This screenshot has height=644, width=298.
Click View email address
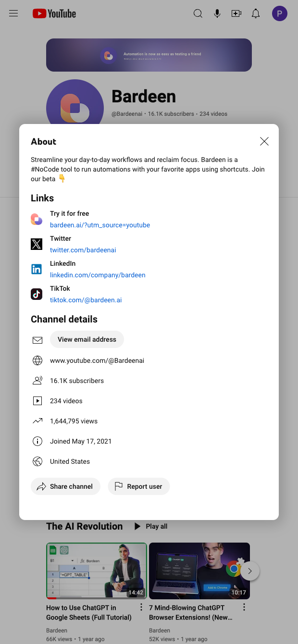pos(87,339)
